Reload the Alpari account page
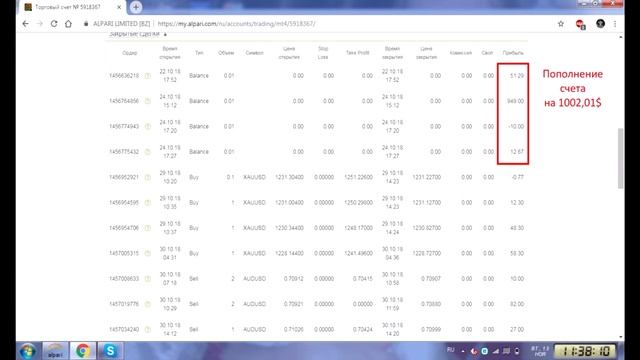This screenshot has width=640, height=360. pos(54,24)
